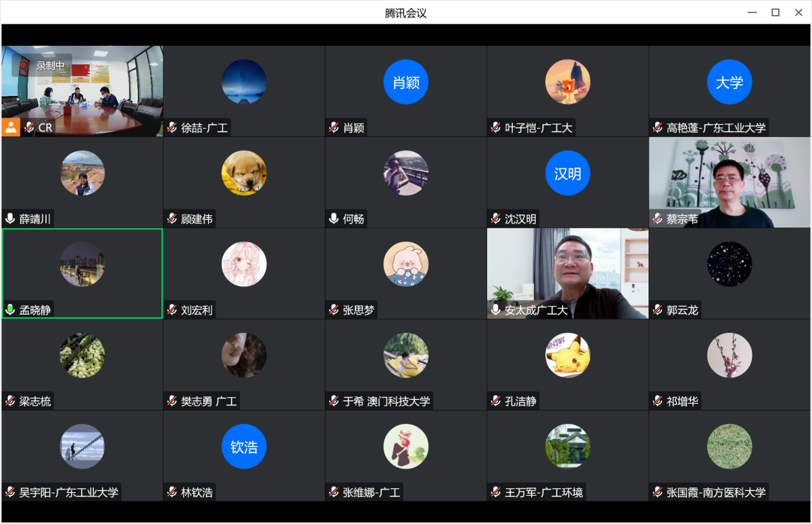
Task: Click the sleeping puppy avatar of 顾建伟
Action: click(244, 173)
